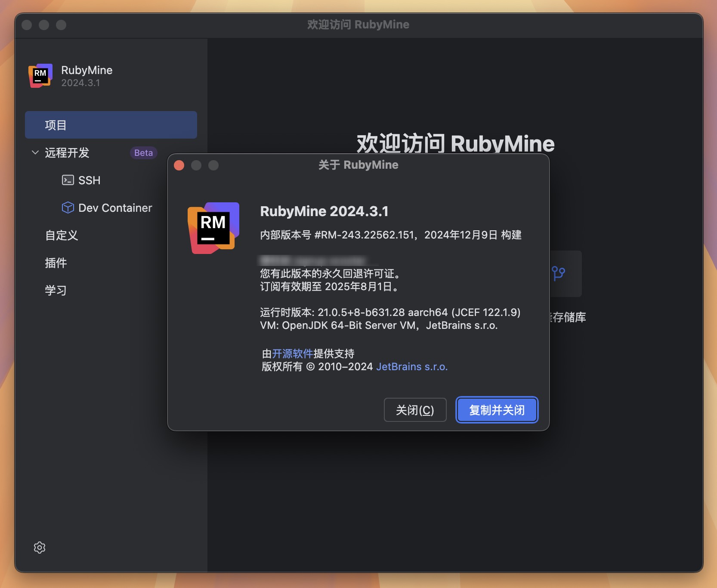This screenshot has width=717, height=588.
Task: Collapse the 远程开发 section chevron
Action: (x=35, y=152)
